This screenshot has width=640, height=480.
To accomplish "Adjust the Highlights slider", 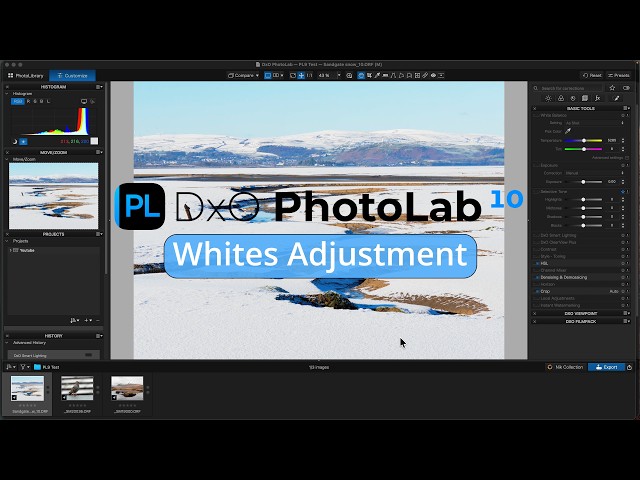I will 583,200.
